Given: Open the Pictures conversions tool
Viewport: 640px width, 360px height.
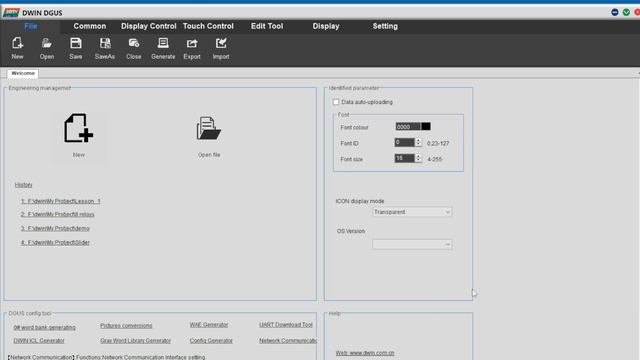Looking at the screenshot, I should pyautogui.click(x=126, y=326).
